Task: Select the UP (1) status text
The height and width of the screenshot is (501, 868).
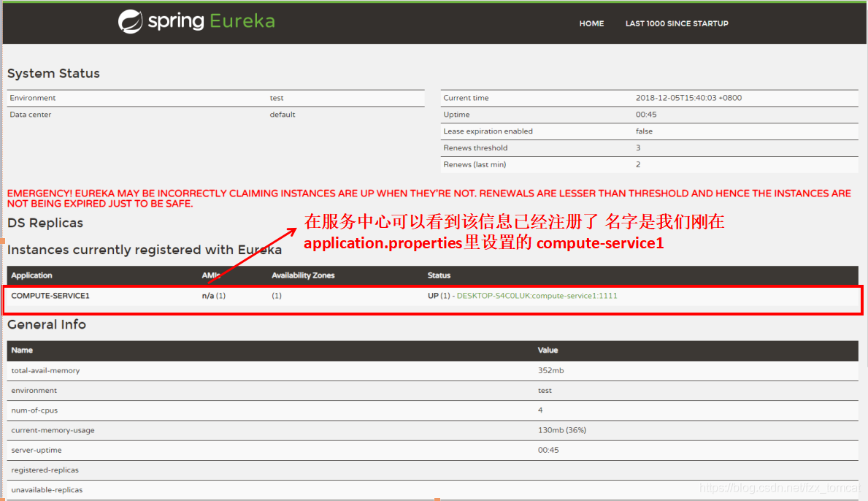Action: pyautogui.click(x=439, y=296)
